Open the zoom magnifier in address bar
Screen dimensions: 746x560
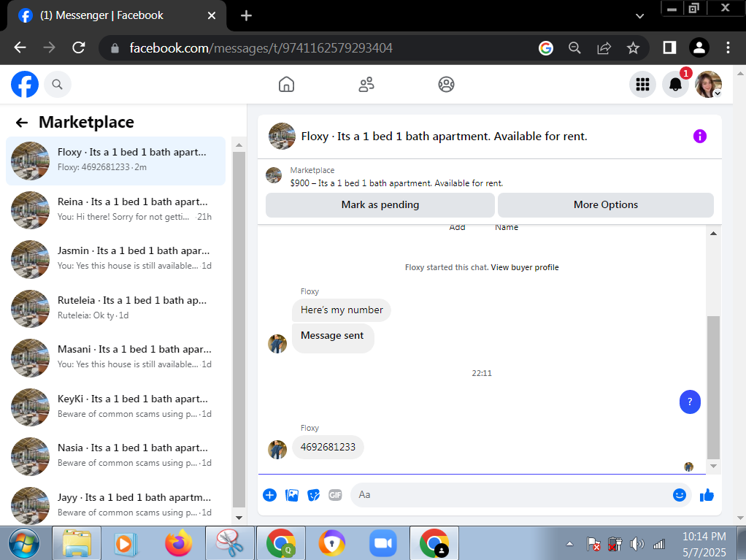[x=574, y=47]
